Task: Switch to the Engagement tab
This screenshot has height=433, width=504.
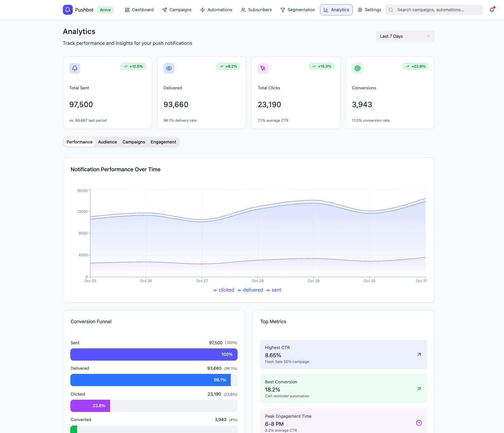Action: click(x=163, y=142)
